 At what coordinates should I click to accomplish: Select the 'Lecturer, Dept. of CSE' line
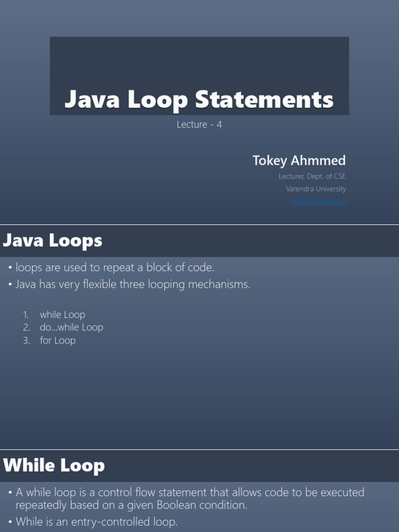pos(312,176)
